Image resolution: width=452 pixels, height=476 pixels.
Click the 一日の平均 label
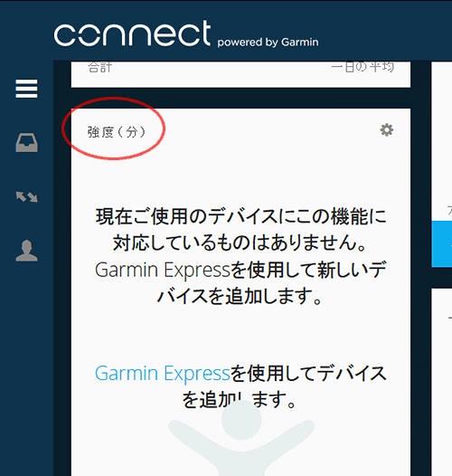pos(363,67)
